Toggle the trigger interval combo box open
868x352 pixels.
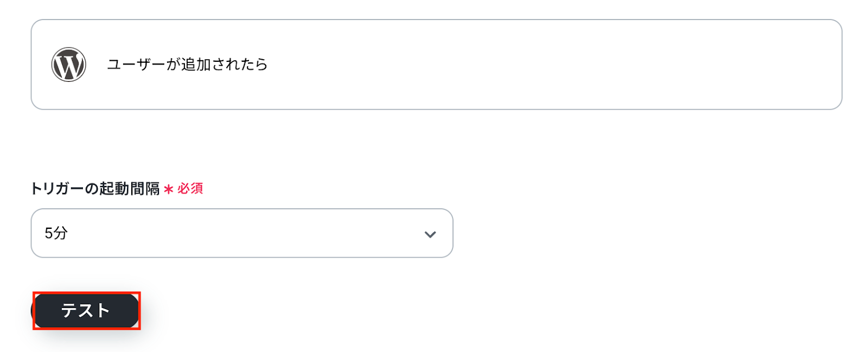(x=241, y=233)
